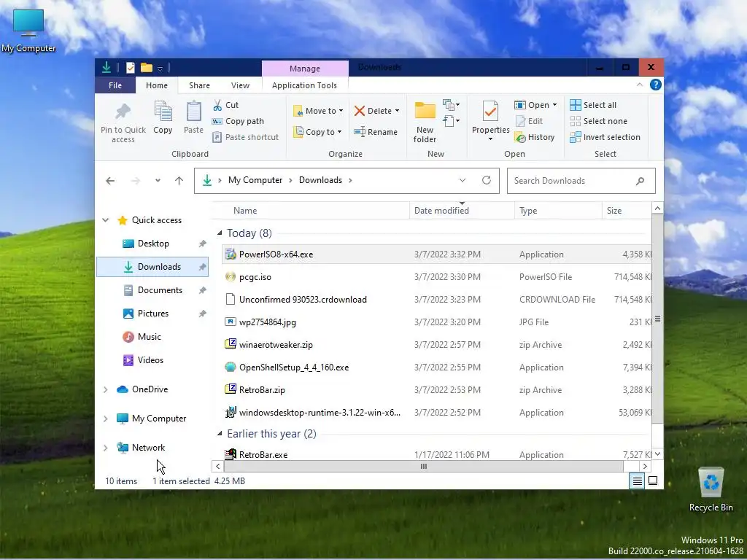Open the Copy to dropdown
Image resolution: width=747 pixels, height=560 pixels.
(318, 132)
